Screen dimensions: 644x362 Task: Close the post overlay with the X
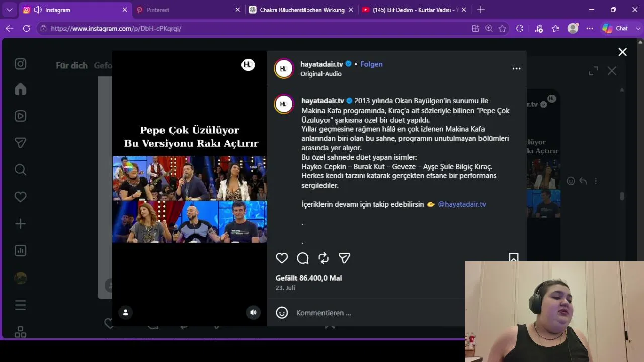pyautogui.click(x=622, y=52)
